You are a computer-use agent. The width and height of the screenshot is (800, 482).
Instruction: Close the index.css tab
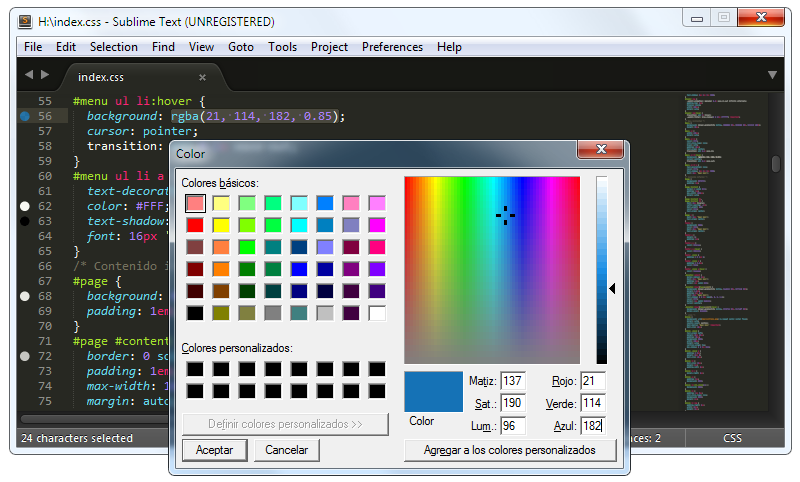tap(203, 78)
